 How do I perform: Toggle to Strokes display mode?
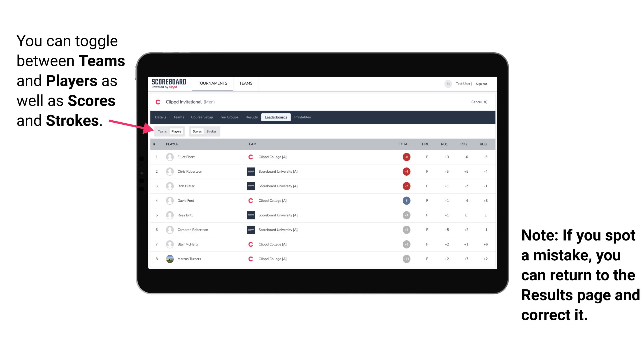(x=211, y=131)
